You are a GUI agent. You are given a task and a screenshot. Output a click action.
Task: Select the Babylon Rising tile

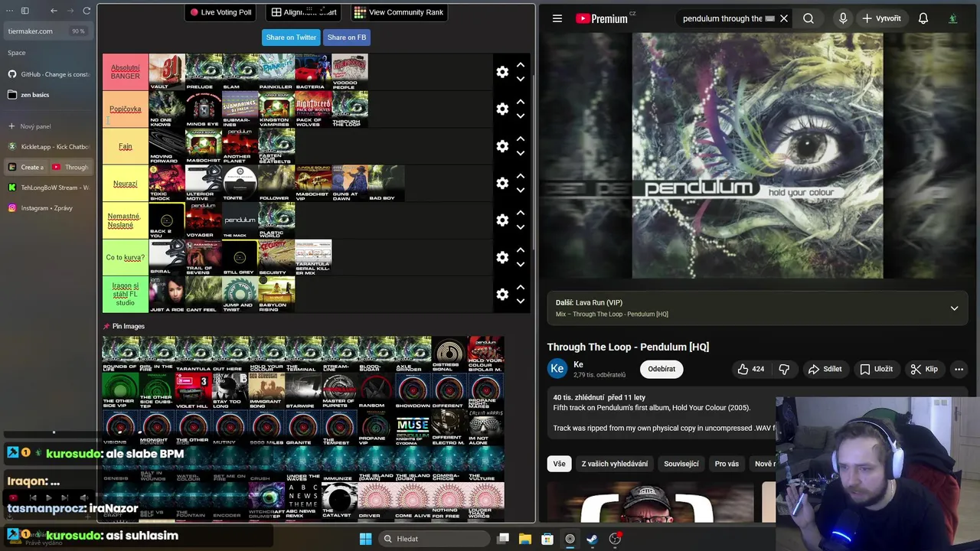point(276,294)
